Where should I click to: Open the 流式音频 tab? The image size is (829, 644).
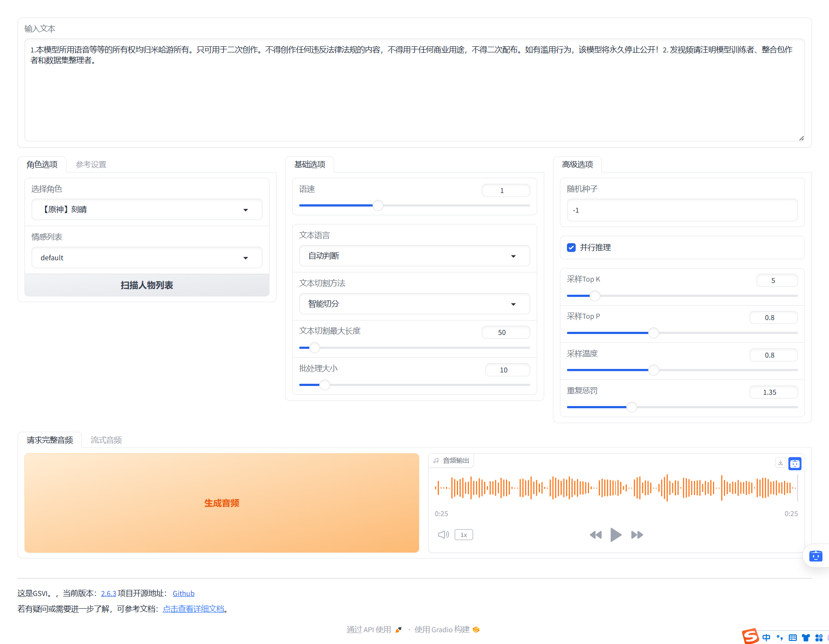click(x=106, y=440)
